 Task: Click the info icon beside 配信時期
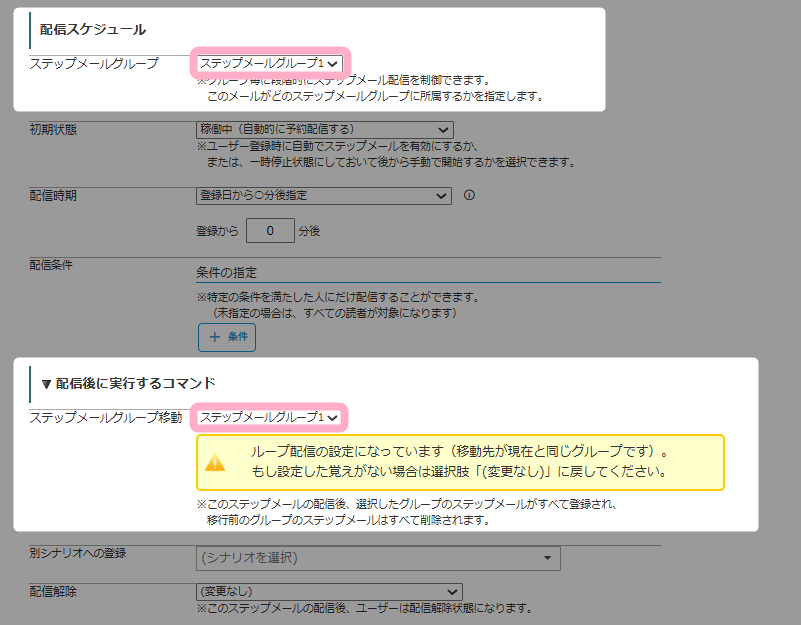click(469, 196)
